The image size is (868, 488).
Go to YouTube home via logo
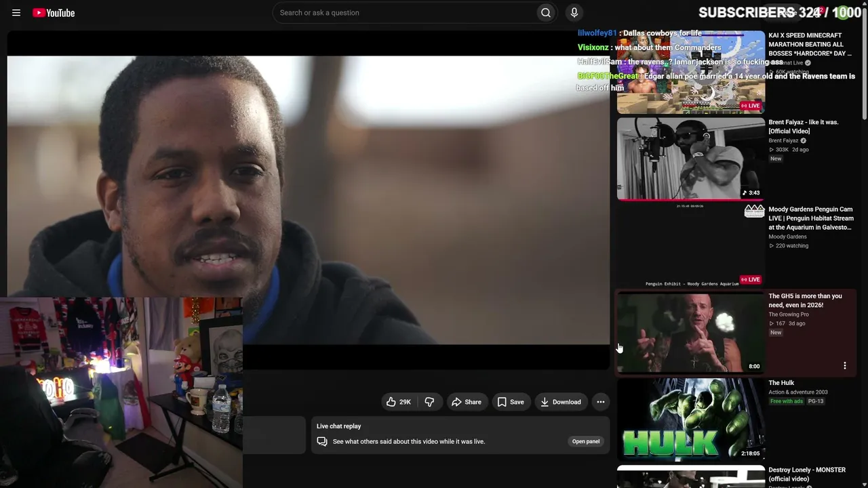coord(54,13)
